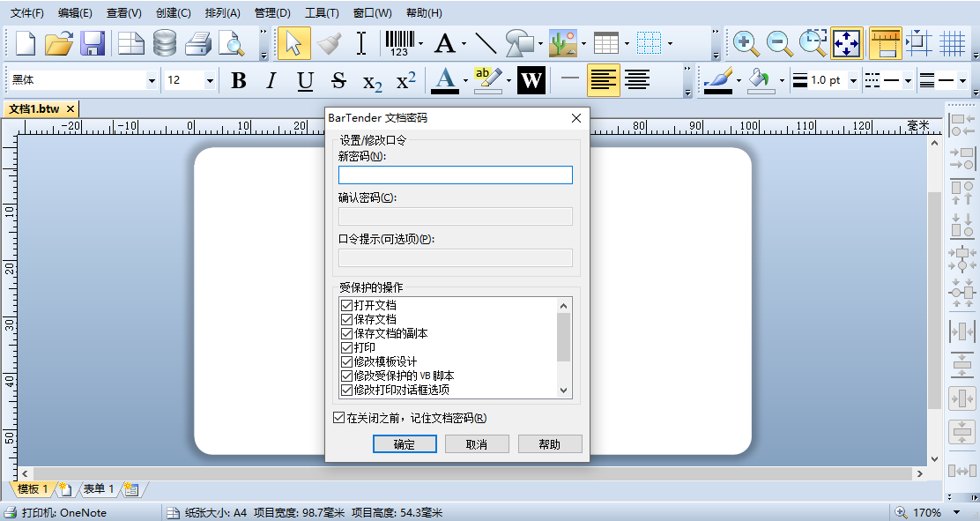Save the document with the floppy disk icon
Image resolution: width=980 pixels, height=521 pixels.
(x=93, y=44)
